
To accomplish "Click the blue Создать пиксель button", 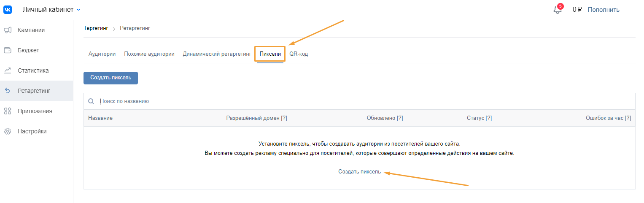I will pos(110,78).
